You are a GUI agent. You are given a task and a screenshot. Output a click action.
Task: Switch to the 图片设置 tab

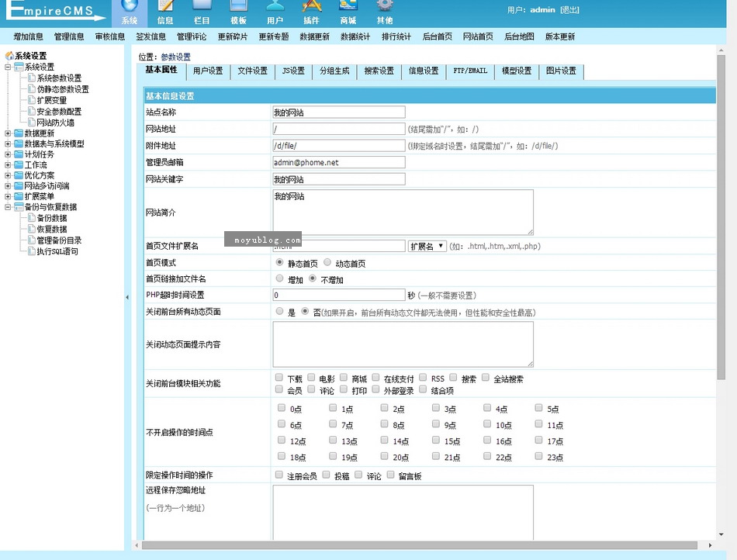pyautogui.click(x=561, y=71)
